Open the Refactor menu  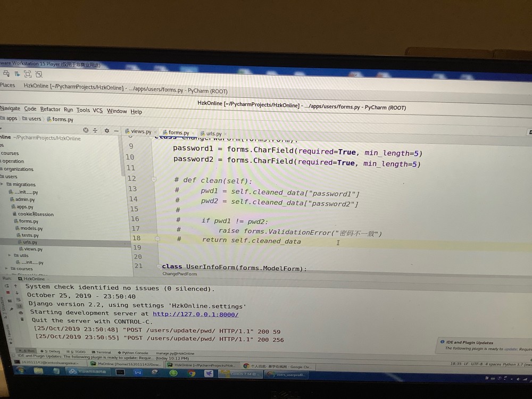[x=50, y=109]
